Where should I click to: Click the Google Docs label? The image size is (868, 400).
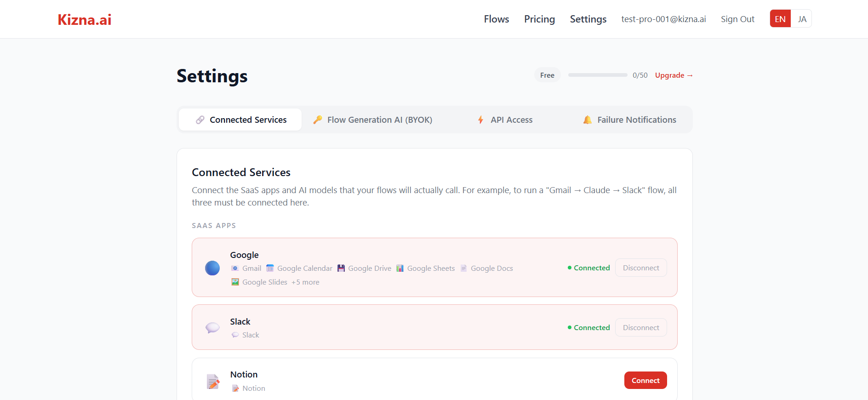pyautogui.click(x=491, y=268)
